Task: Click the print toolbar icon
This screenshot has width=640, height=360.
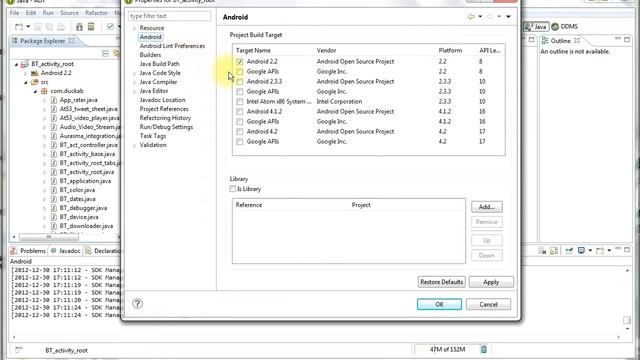Action: click(x=61, y=27)
